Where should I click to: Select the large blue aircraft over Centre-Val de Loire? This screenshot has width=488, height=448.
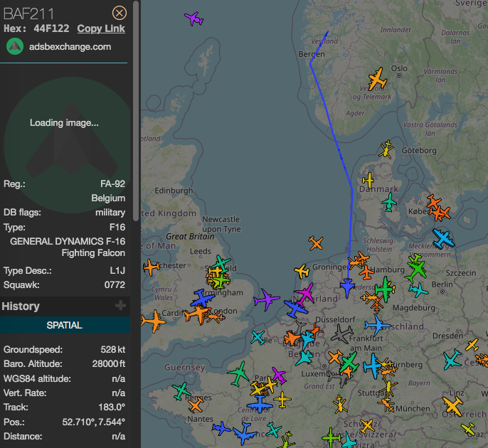pyautogui.click(x=260, y=404)
